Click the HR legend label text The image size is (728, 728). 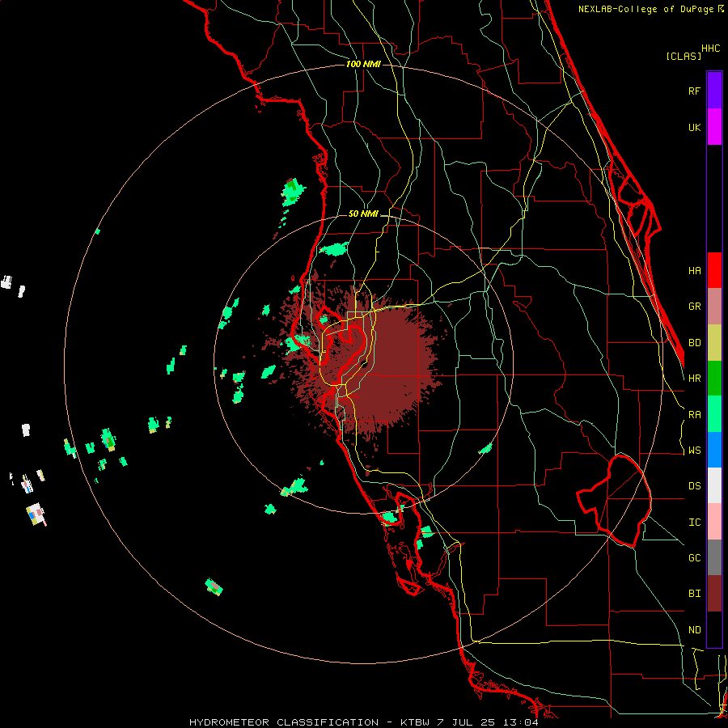coord(695,379)
